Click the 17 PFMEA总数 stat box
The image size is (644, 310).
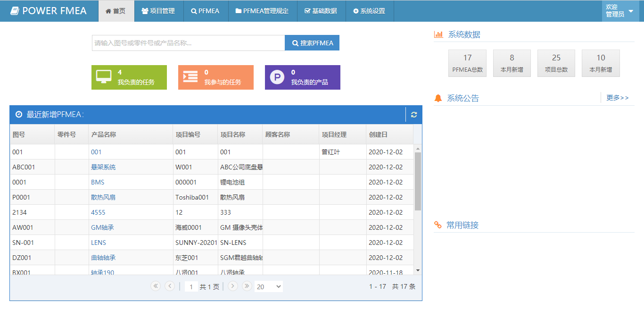[468, 63]
